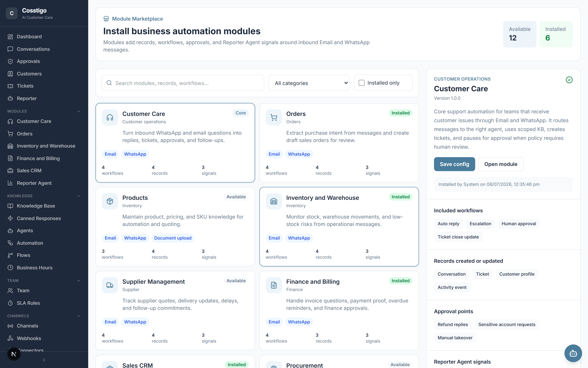
Task: Click the Conversations chat bubble icon
Action: (x=10, y=49)
